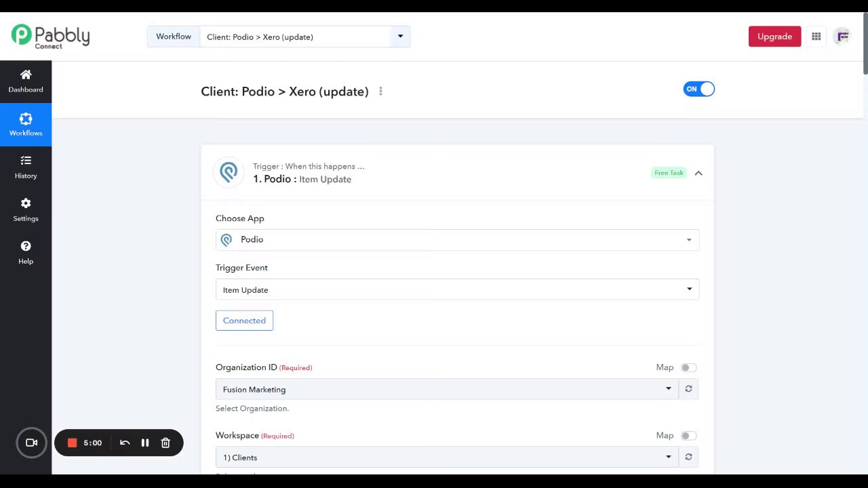Open the Workspace 1) Clients dropdown
This screenshot has height=488, width=868.
pyautogui.click(x=447, y=457)
